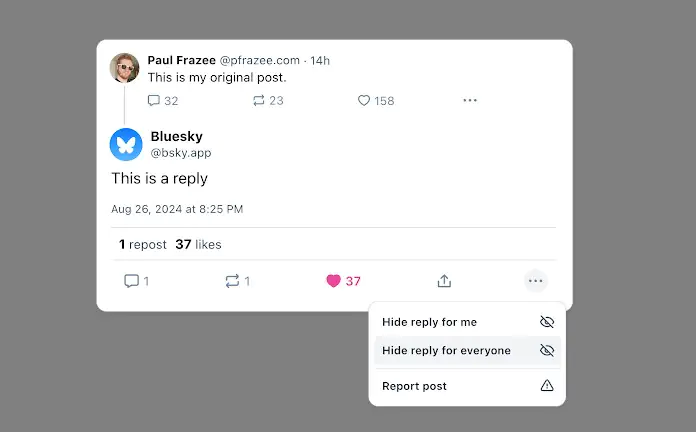The image size is (696, 432).
Task: Like Paul Frazee's original post
Action: coord(364,100)
